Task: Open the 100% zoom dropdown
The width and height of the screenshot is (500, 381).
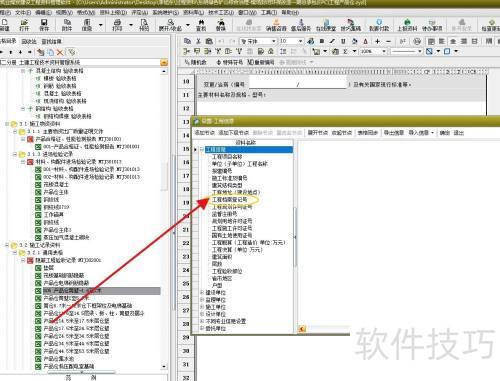Action: [x=384, y=51]
